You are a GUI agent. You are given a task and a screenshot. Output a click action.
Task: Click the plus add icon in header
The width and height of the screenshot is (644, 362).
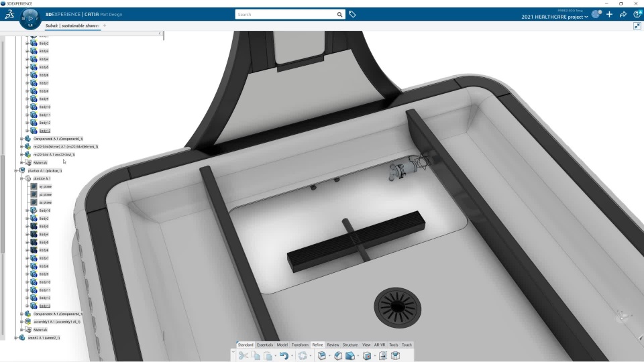pos(610,14)
